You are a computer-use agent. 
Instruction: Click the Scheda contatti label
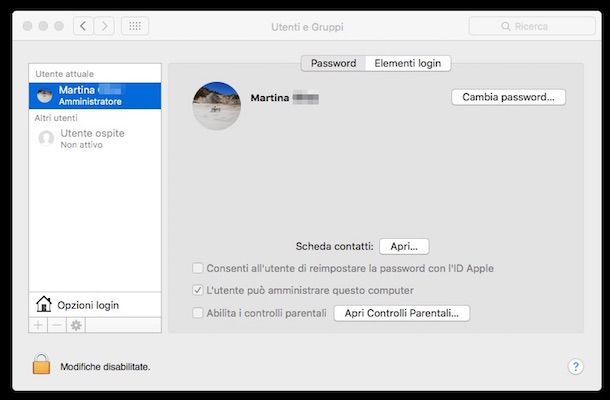[335, 246]
